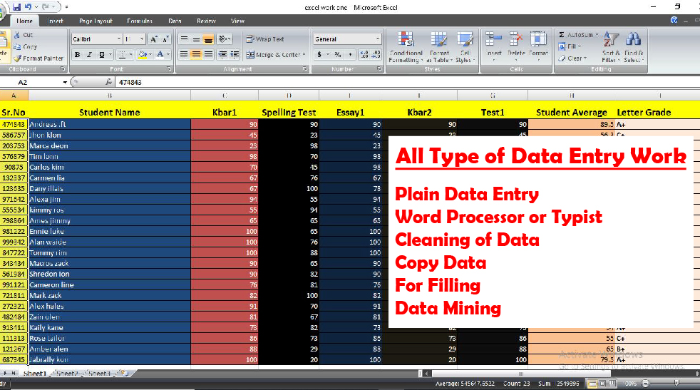
Task: Click the Increase Decimal icon
Action: click(364, 54)
